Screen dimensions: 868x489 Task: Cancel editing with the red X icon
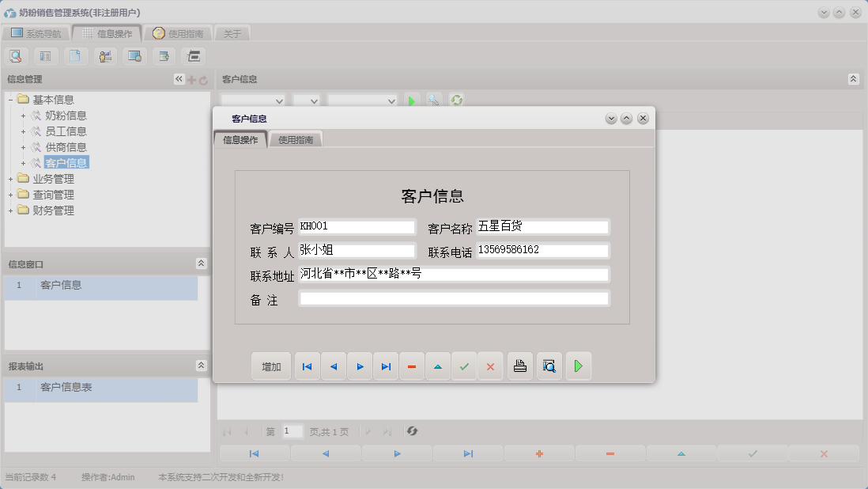point(490,366)
